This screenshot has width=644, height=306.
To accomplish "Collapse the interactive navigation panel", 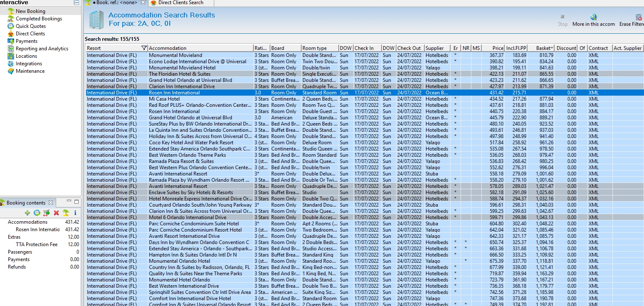I will tap(77, 2).
